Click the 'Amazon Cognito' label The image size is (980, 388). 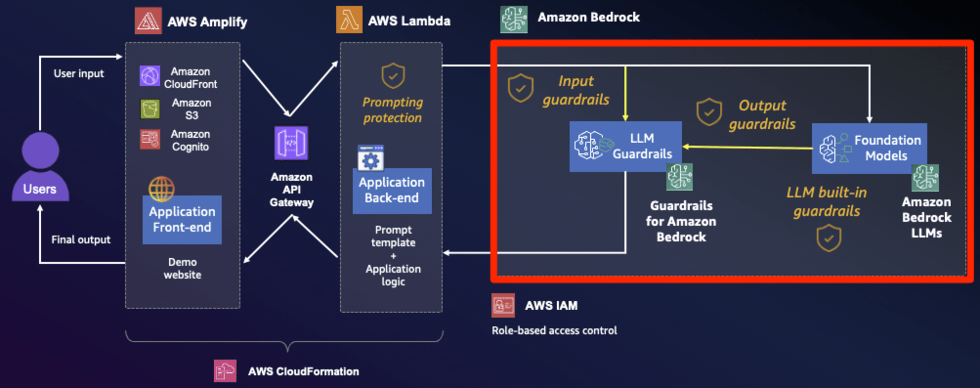click(190, 141)
